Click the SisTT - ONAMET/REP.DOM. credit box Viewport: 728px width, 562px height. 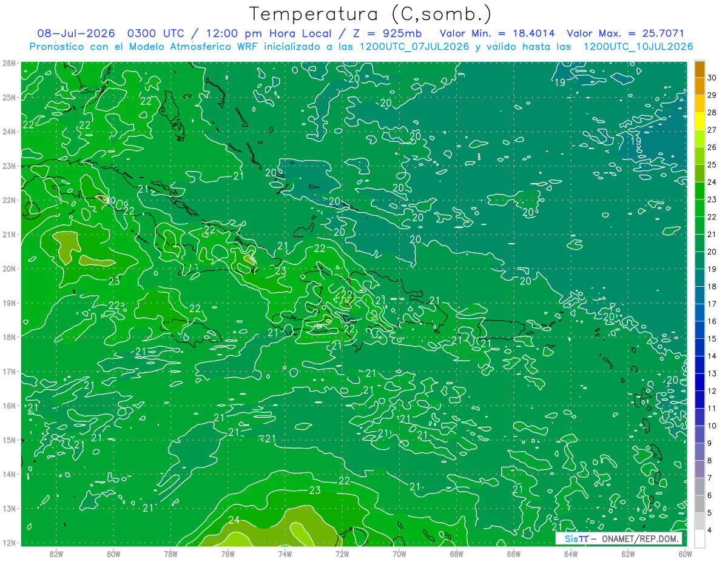[x=618, y=538]
